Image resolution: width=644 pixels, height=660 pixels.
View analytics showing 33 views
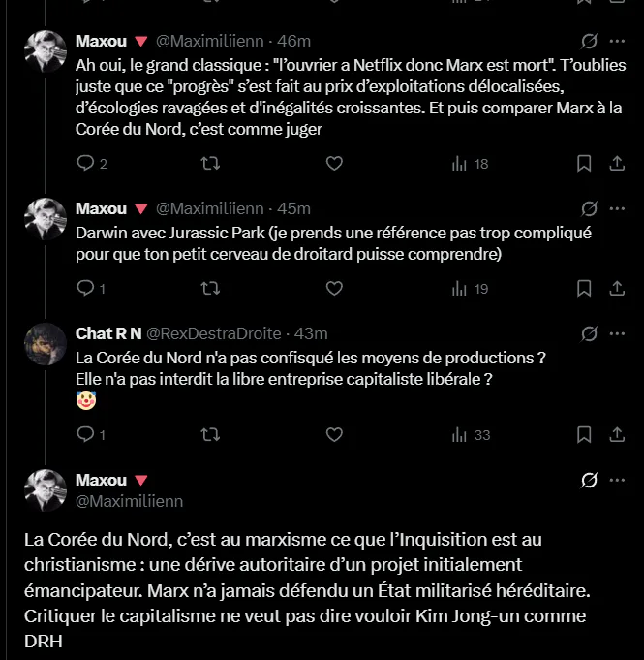point(471,435)
